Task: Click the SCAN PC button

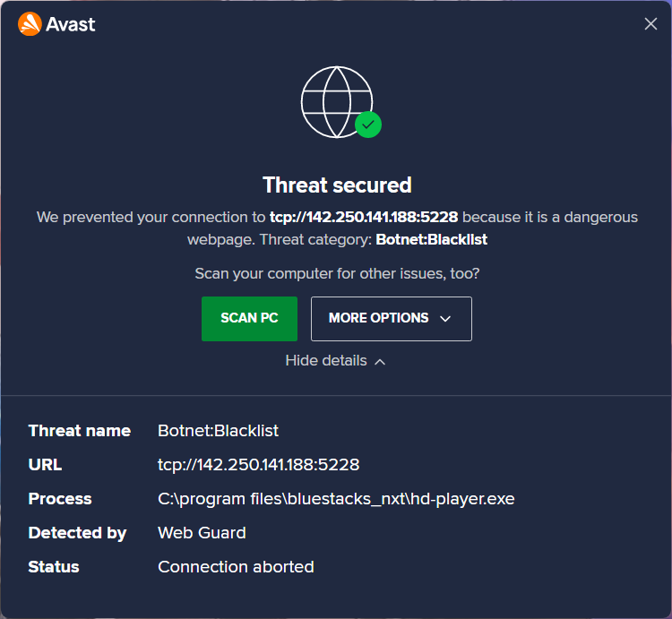Action: tap(249, 319)
